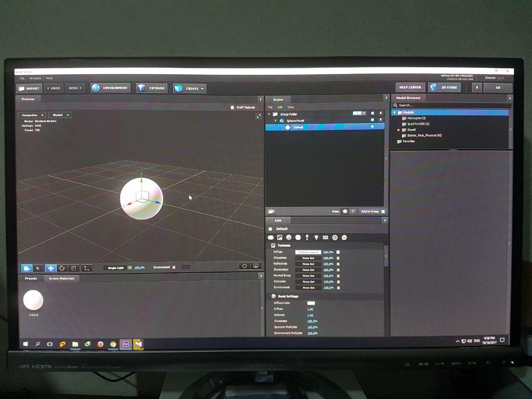
Task: Click the anchor point axis tool
Action: pos(86,268)
